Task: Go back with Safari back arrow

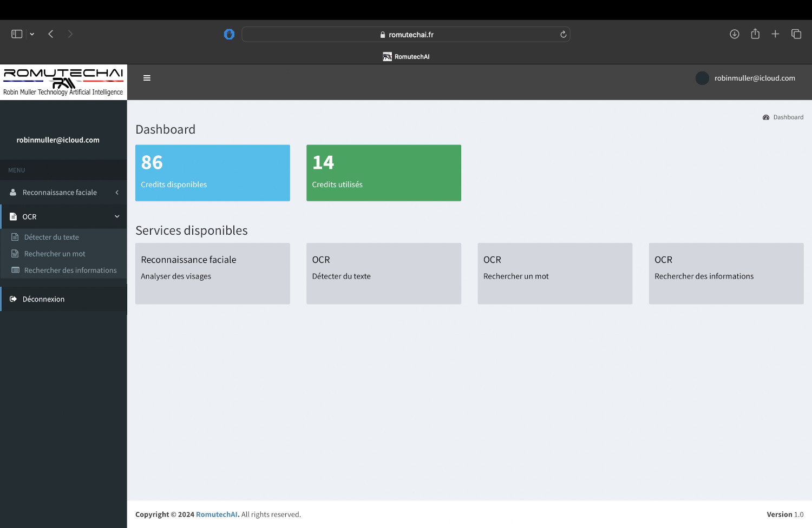Action: tap(51, 34)
